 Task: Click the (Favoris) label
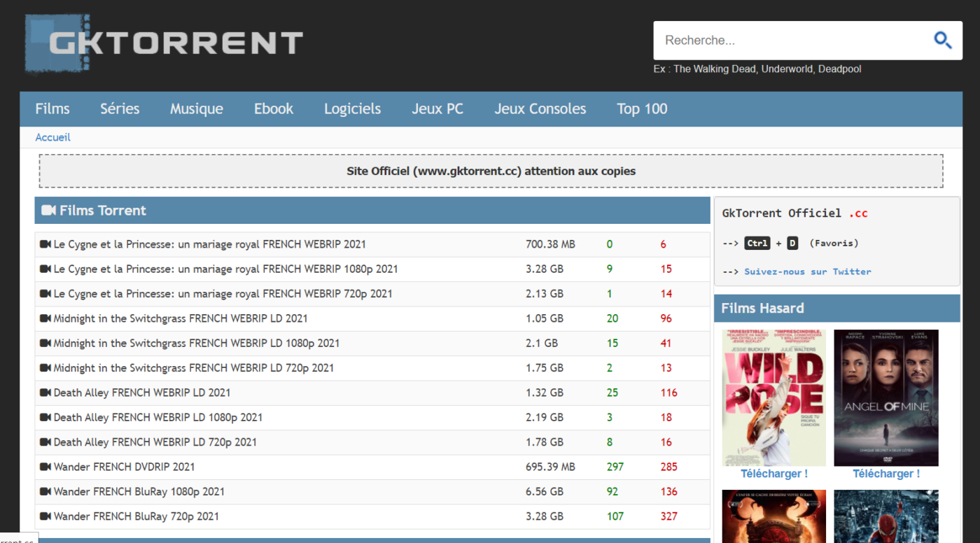click(834, 243)
